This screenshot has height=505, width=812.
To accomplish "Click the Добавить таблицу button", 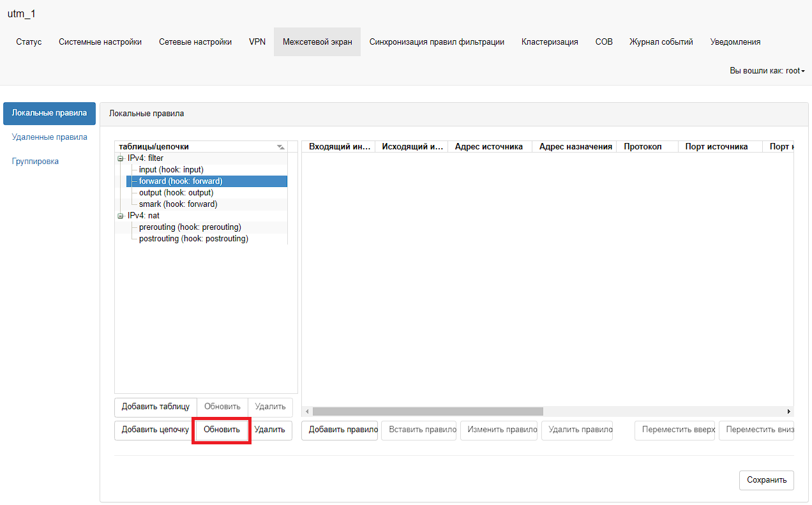I will pyautogui.click(x=155, y=407).
